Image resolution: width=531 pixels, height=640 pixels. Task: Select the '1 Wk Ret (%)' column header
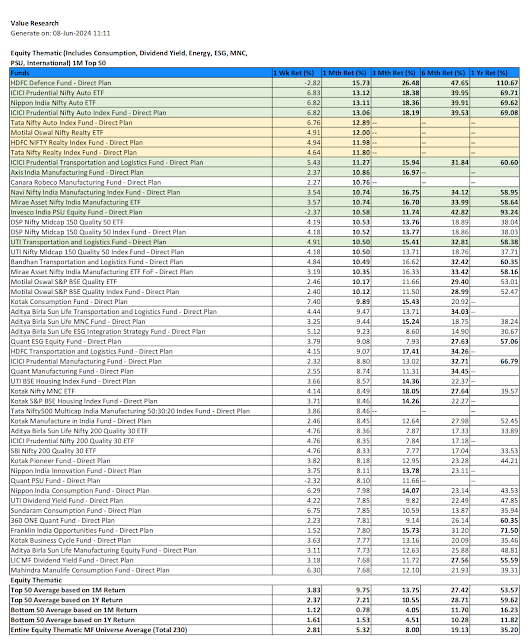[297, 73]
